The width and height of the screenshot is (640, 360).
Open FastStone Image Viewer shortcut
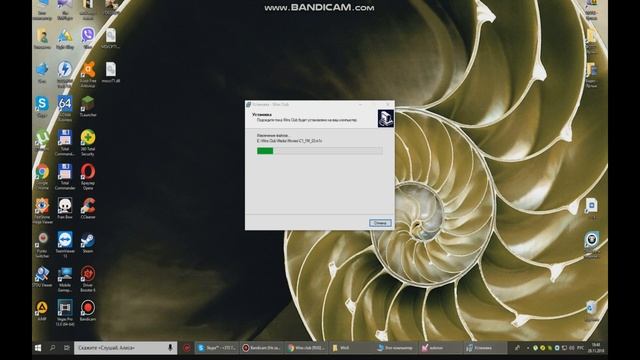click(42, 210)
